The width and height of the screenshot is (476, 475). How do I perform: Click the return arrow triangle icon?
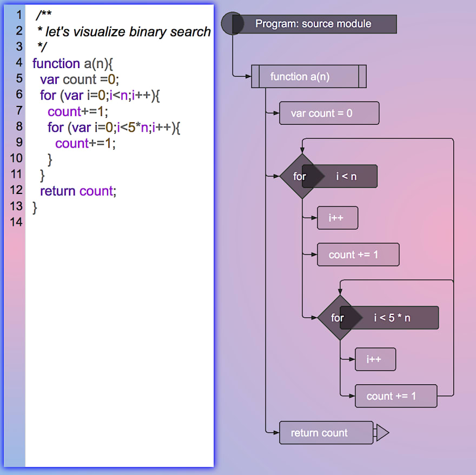(382, 432)
